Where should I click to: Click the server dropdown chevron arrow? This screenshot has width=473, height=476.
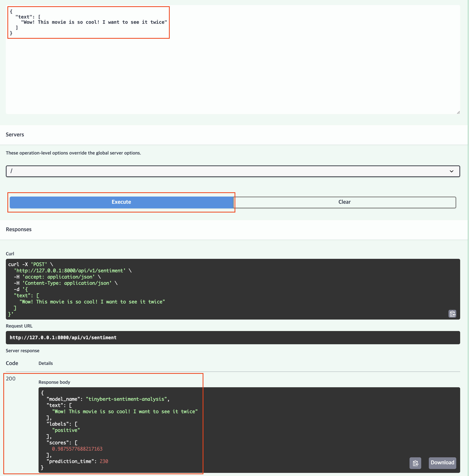click(451, 171)
